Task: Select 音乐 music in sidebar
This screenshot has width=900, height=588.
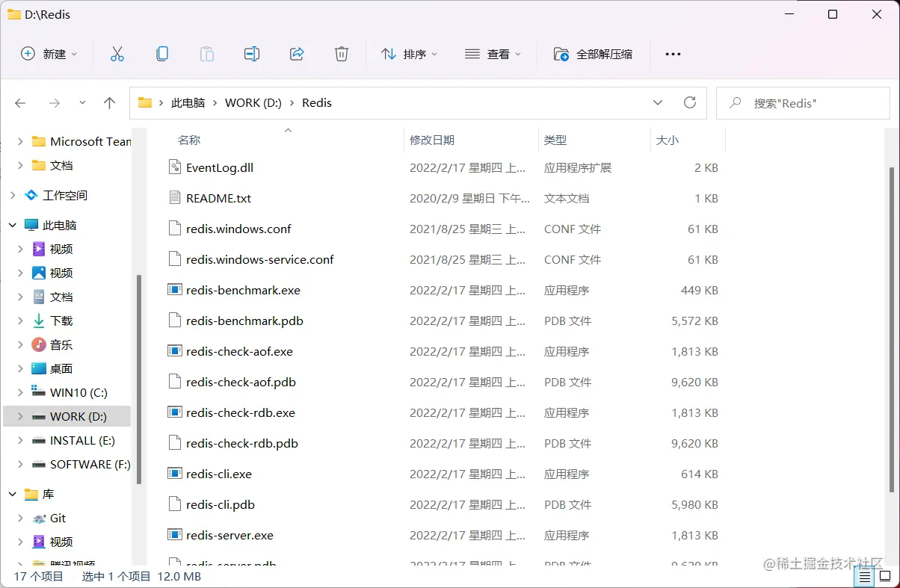Action: click(x=61, y=344)
